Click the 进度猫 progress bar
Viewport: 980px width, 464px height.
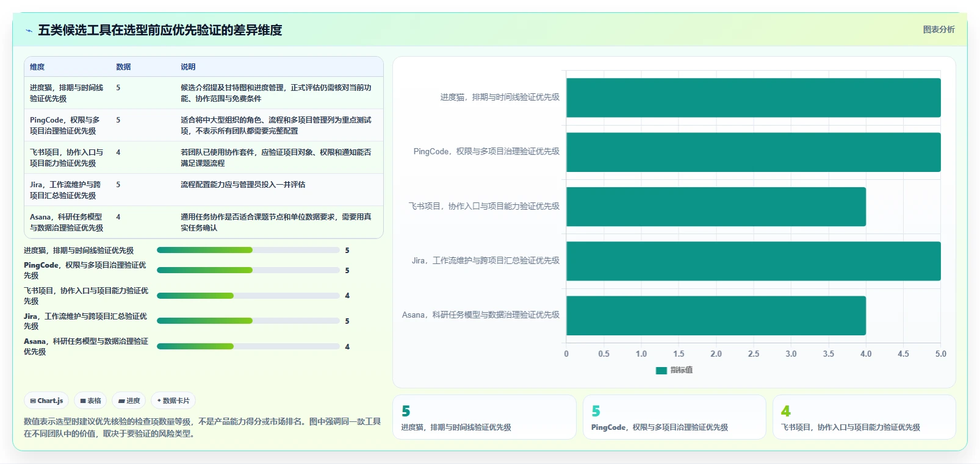tap(248, 250)
